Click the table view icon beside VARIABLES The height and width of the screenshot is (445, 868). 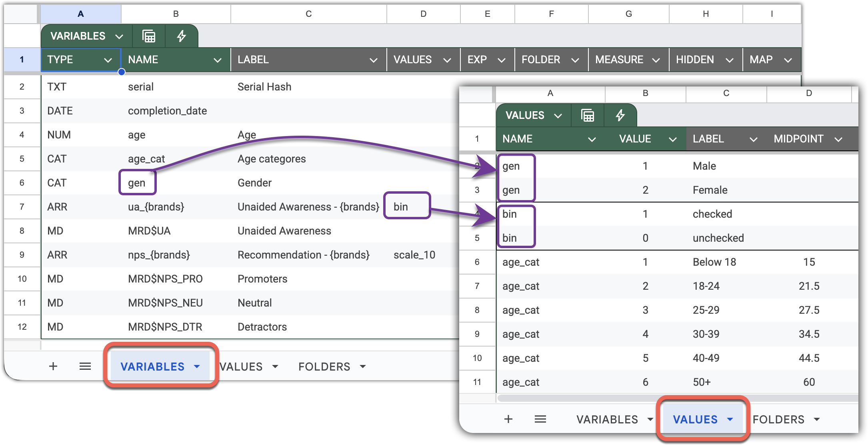pos(148,36)
